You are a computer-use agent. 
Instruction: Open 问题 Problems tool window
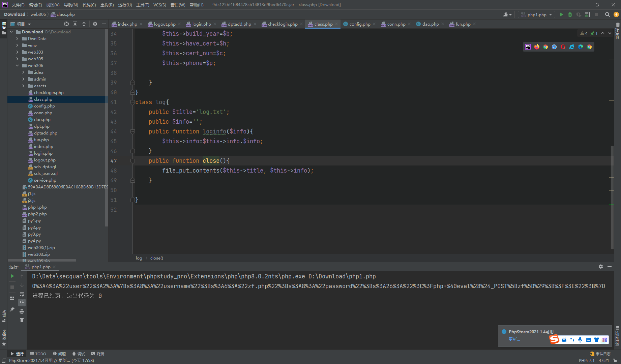(x=59, y=354)
